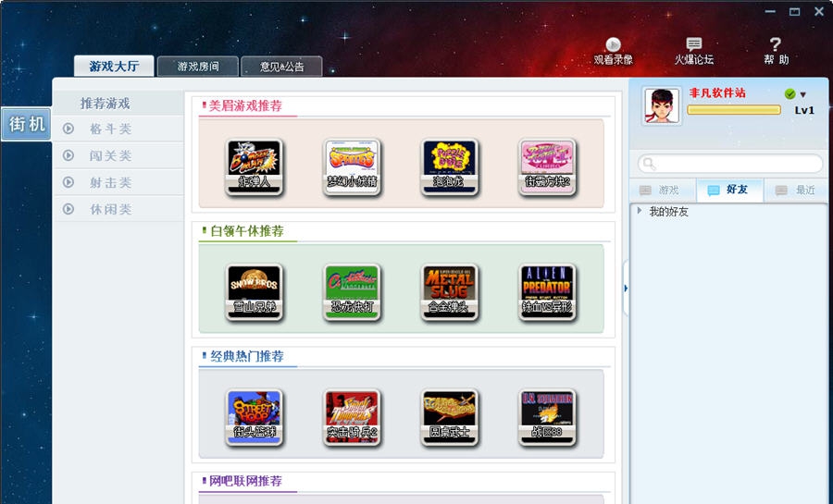
Task: Open the 帮助 help question mark
Action: click(776, 52)
